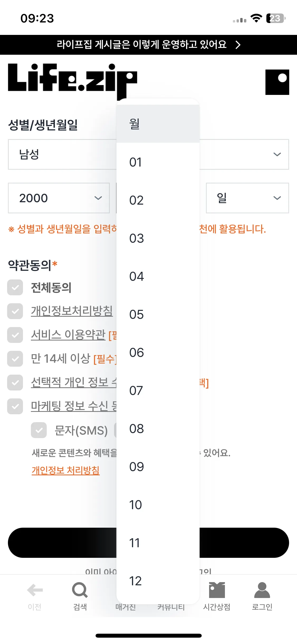Open the black square menu icon
Image resolution: width=297 pixels, height=644 pixels.
[x=277, y=82]
